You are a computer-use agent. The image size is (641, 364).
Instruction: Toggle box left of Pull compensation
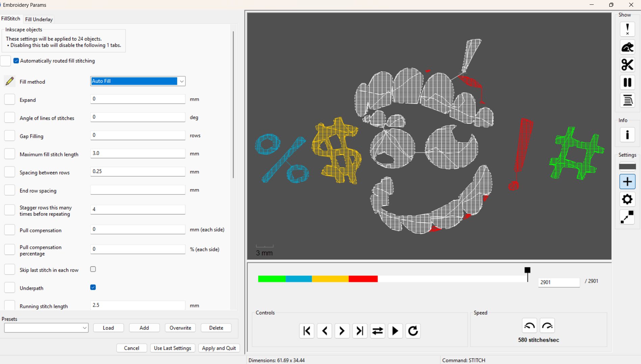[x=10, y=230]
